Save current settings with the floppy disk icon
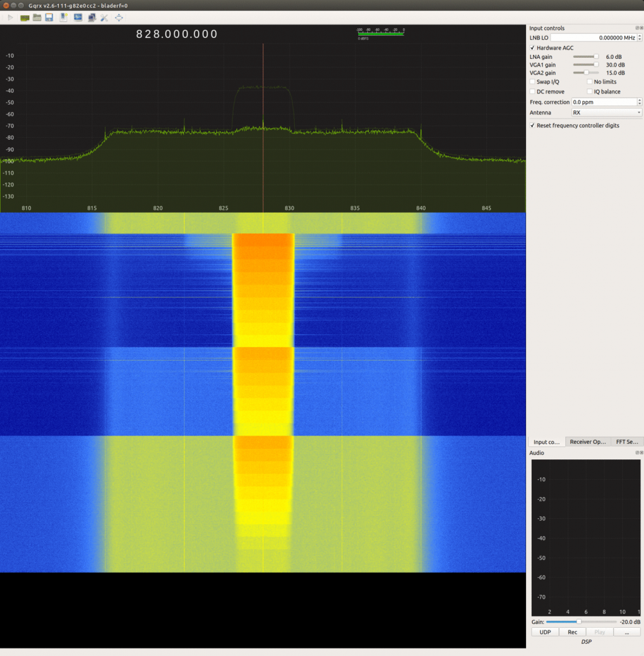This screenshot has height=656, width=644. pyautogui.click(x=49, y=17)
